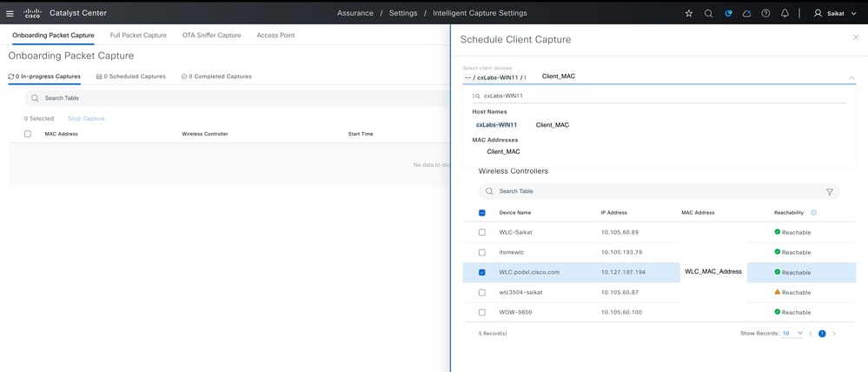This screenshot has width=868, height=372.
Task: Collapse the Select client devices dropdown
Action: [x=851, y=77]
